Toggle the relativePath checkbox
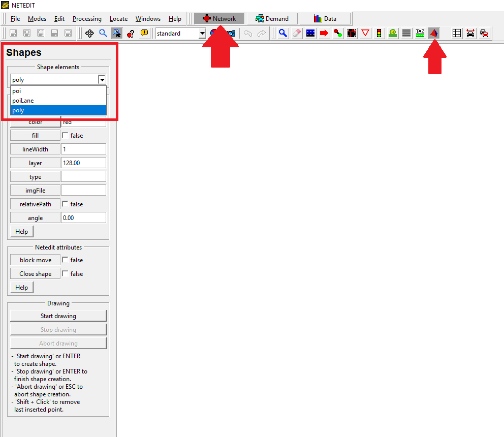The height and width of the screenshot is (437, 504). (x=65, y=204)
